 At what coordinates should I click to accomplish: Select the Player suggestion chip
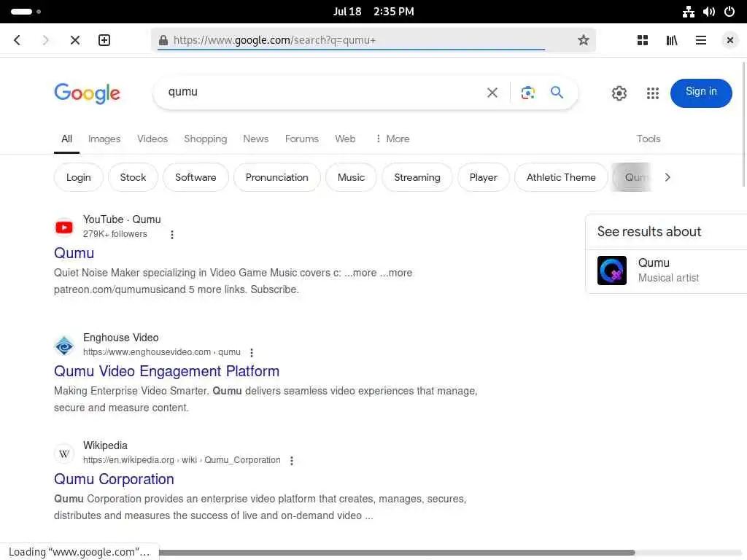point(484,177)
